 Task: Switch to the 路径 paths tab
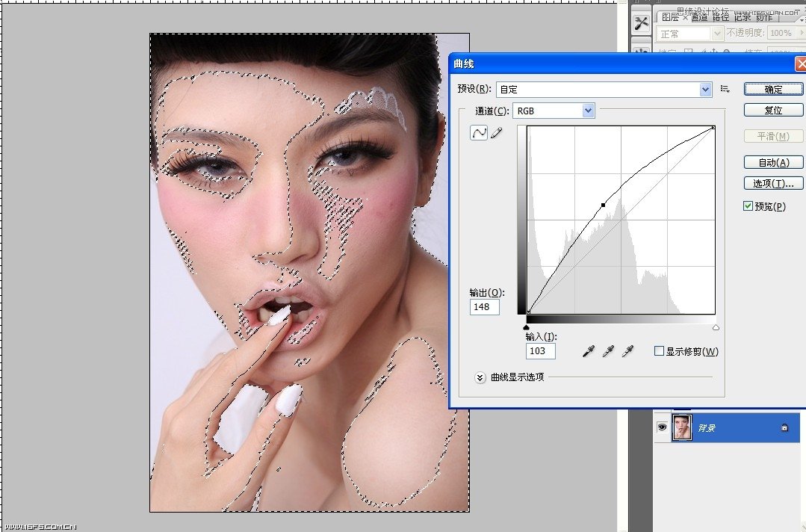721,17
